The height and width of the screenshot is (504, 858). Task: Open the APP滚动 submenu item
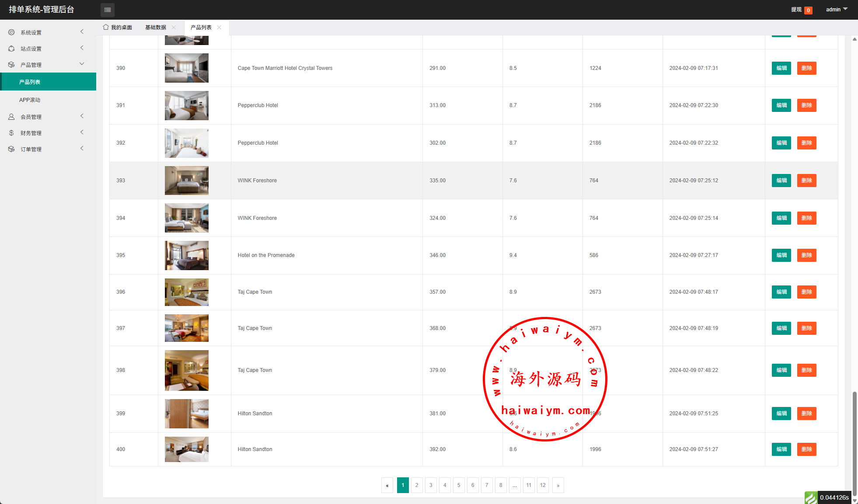[x=30, y=100]
